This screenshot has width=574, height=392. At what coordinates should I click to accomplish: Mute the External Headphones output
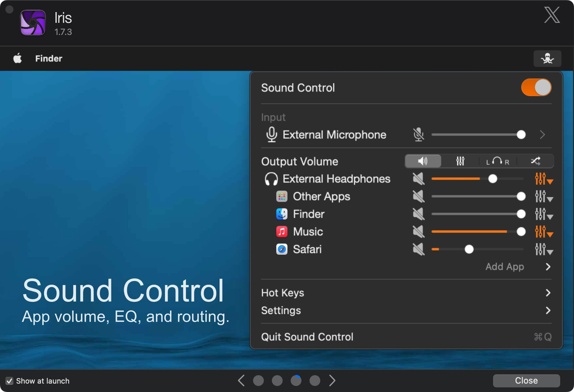tap(418, 179)
